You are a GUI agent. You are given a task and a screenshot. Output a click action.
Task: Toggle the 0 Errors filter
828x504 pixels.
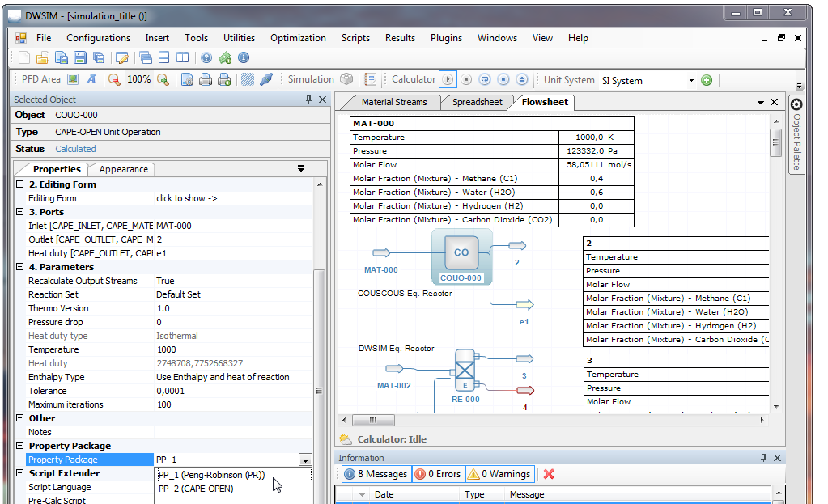click(438, 474)
